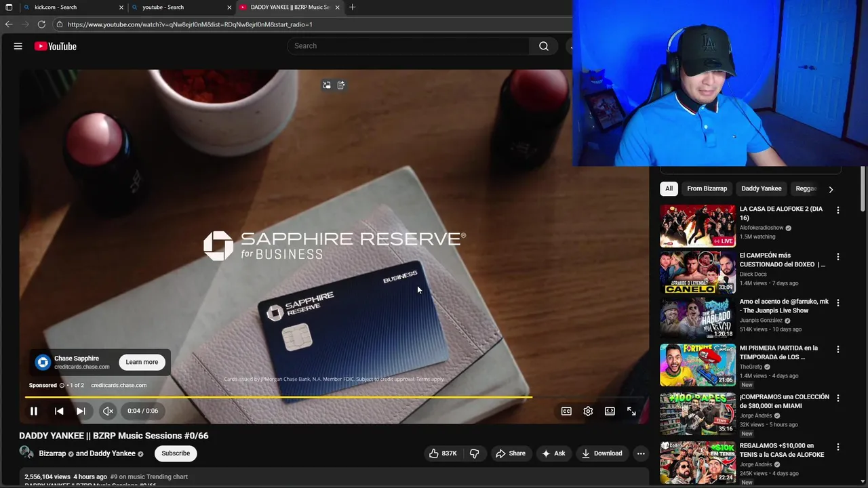The image size is (868, 488).
Task: Open options for El CAMPEÓN más CUESTIONADO
Action: pos(837,257)
